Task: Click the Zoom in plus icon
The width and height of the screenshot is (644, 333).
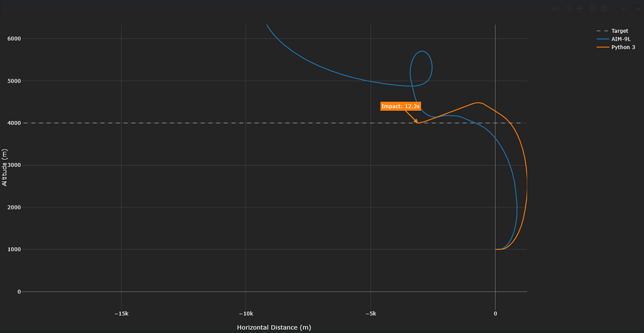Action: click(x=593, y=8)
